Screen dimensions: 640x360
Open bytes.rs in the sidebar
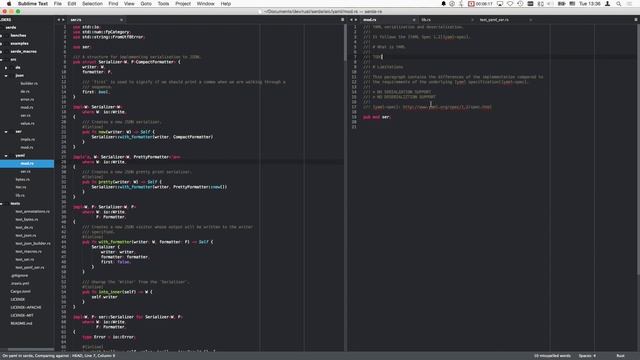pyautogui.click(x=22, y=179)
